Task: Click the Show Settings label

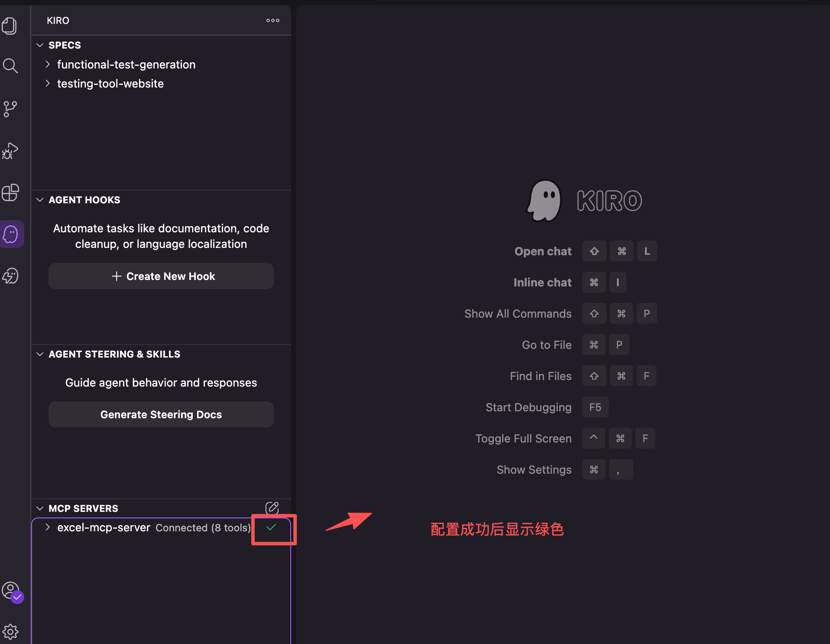Action: pyautogui.click(x=534, y=470)
